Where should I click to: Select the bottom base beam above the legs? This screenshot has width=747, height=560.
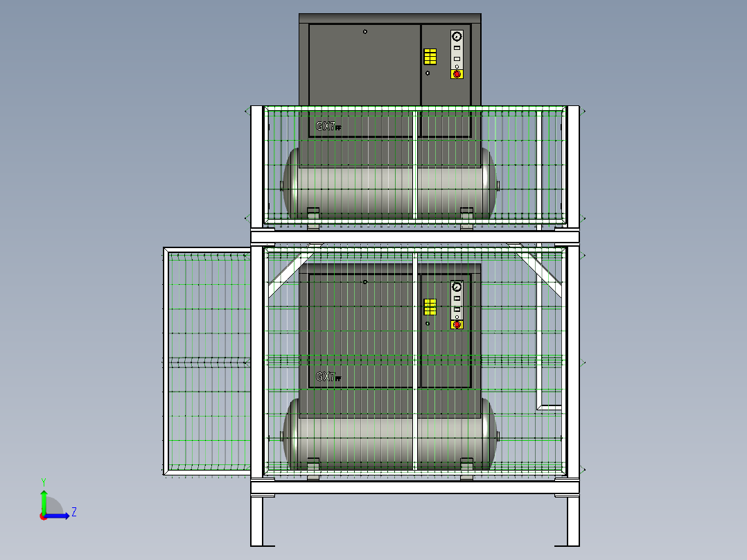(415, 487)
